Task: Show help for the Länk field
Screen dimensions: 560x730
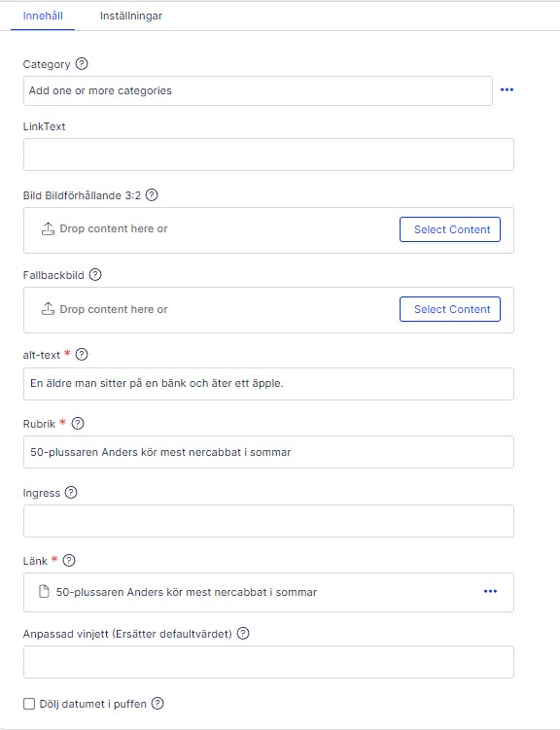Action: (69, 560)
